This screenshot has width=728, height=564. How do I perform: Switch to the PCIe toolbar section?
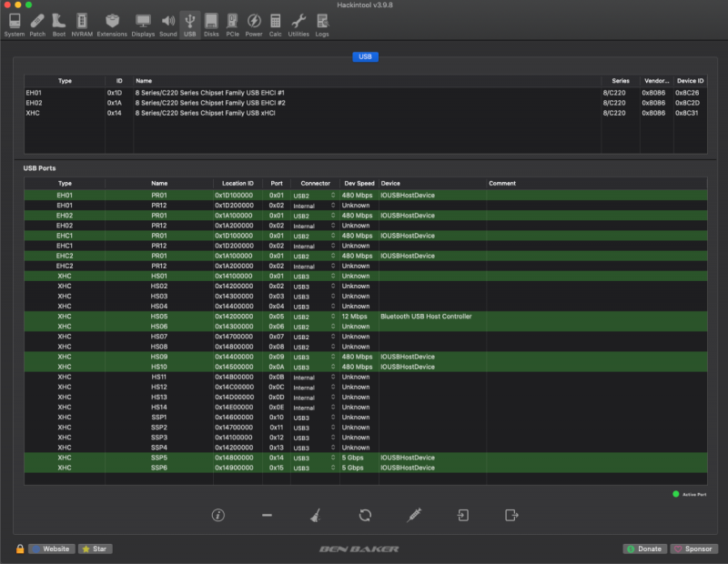point(232,24)
